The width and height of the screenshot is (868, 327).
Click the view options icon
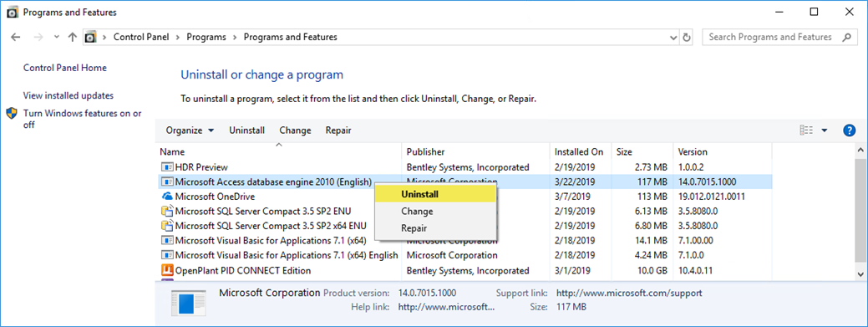[x=806, y=130]
